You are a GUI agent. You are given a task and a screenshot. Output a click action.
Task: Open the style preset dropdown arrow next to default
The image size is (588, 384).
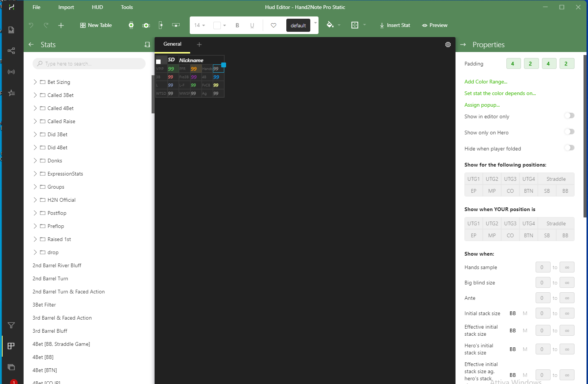[315, 23]
